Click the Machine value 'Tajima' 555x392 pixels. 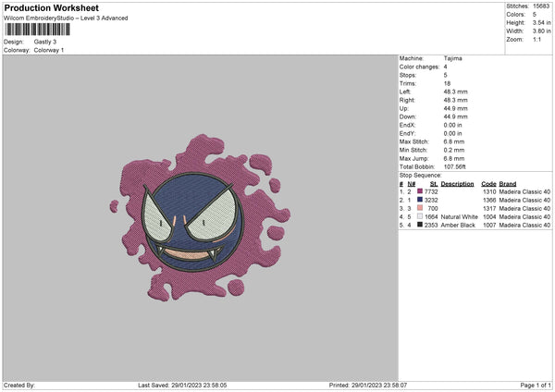click(452, 58)
